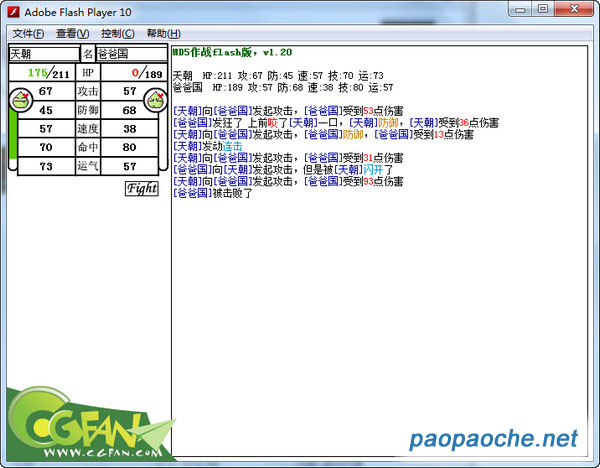
Task: Open the 帮助(H) menu
Action: pos(163,33)
